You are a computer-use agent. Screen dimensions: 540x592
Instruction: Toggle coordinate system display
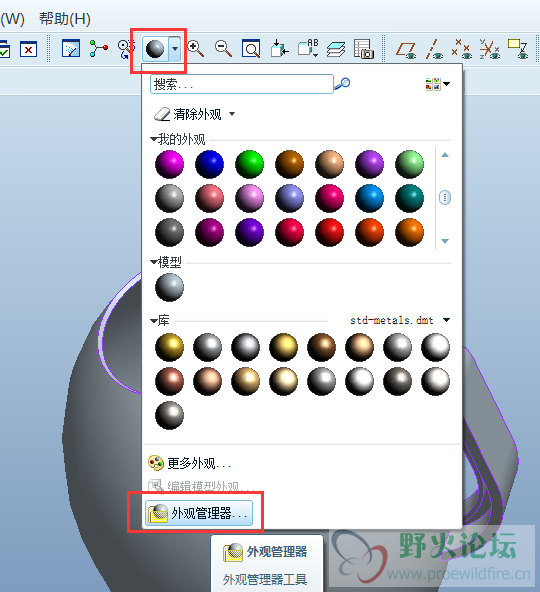point(489,49)
